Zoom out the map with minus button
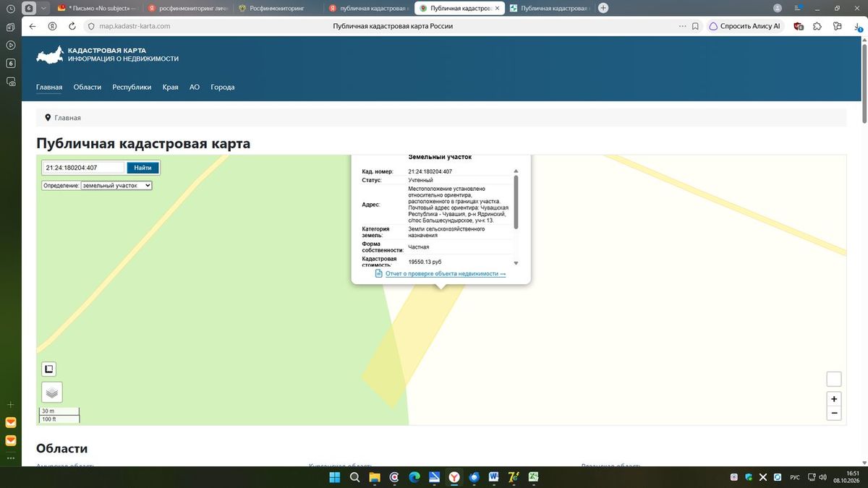The image size is (868, 488). point(834,414)
